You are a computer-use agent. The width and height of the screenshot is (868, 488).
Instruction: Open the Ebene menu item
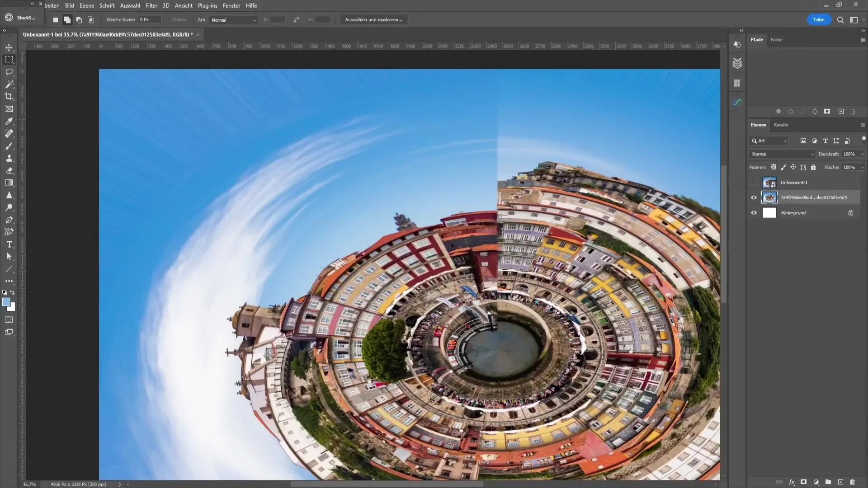click(x=86, y=5)
